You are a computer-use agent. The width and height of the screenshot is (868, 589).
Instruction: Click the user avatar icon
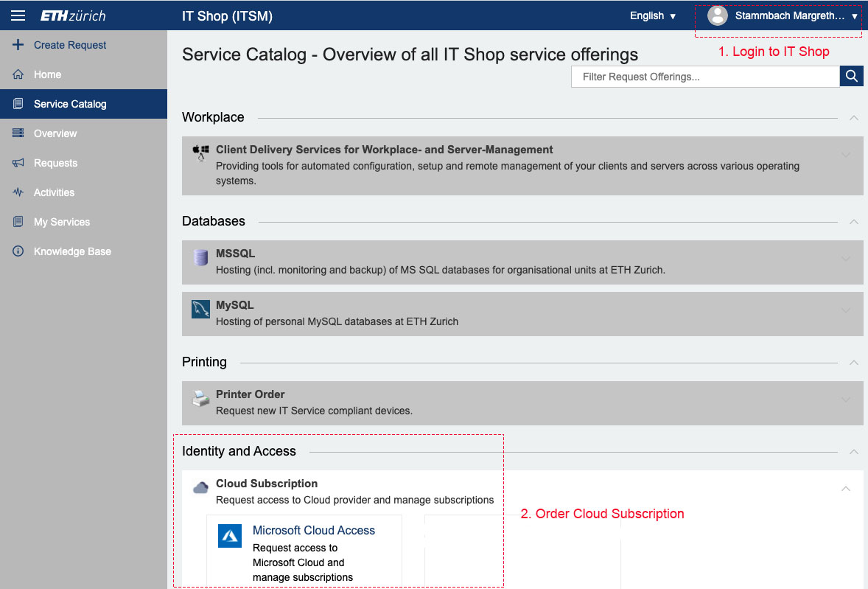point(718,15)
